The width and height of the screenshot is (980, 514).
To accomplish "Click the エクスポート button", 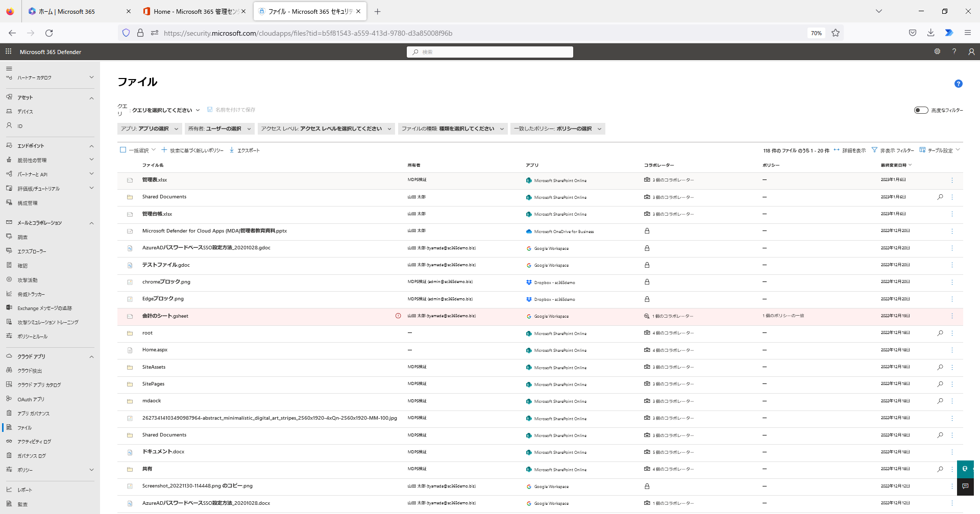I will click(x=244, y=150).
